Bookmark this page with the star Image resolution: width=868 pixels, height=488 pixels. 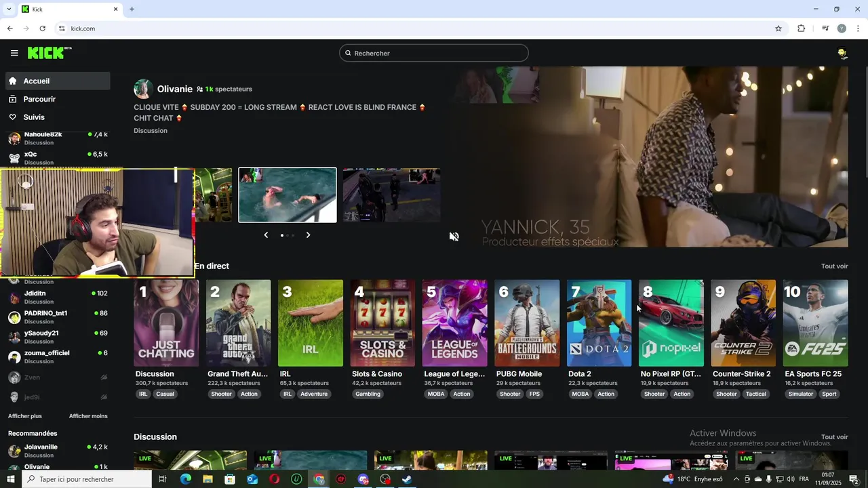coord(778,28)
